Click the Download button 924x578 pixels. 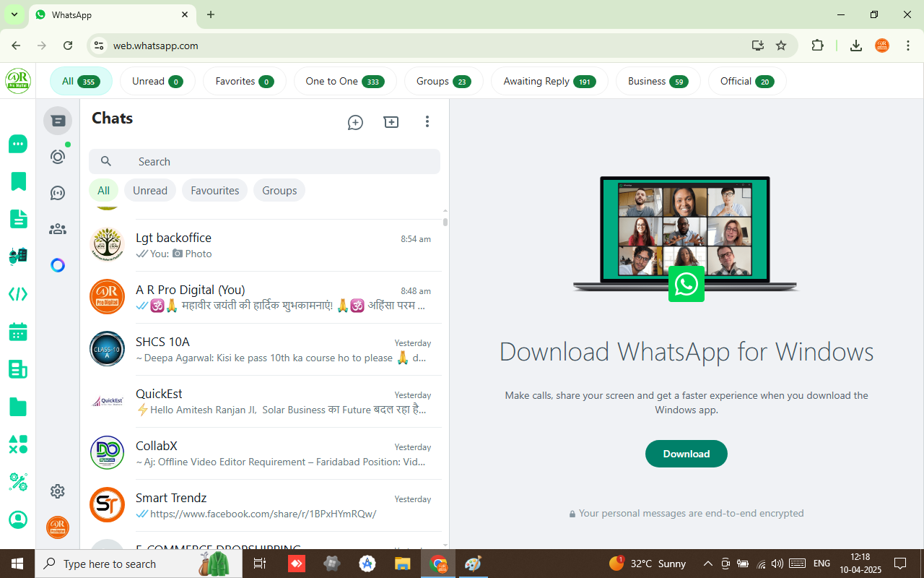coord(686,454)
